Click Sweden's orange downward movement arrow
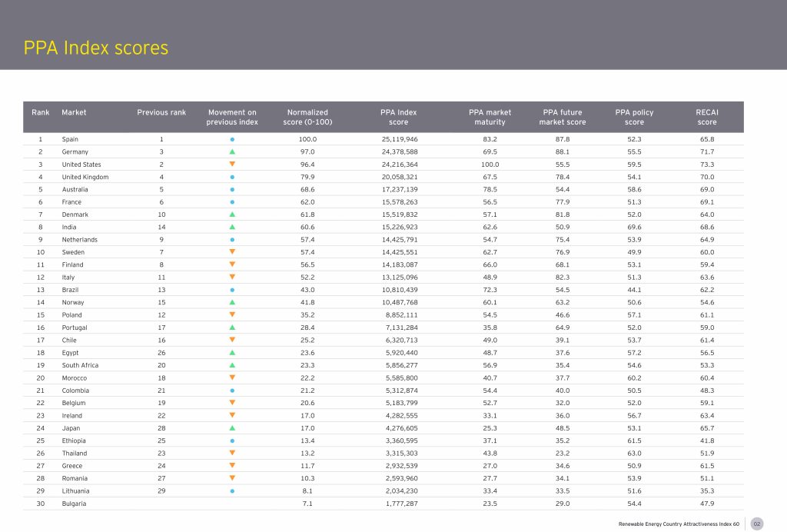The height and width of the screenshot is (532, 787). pos(232,252)
